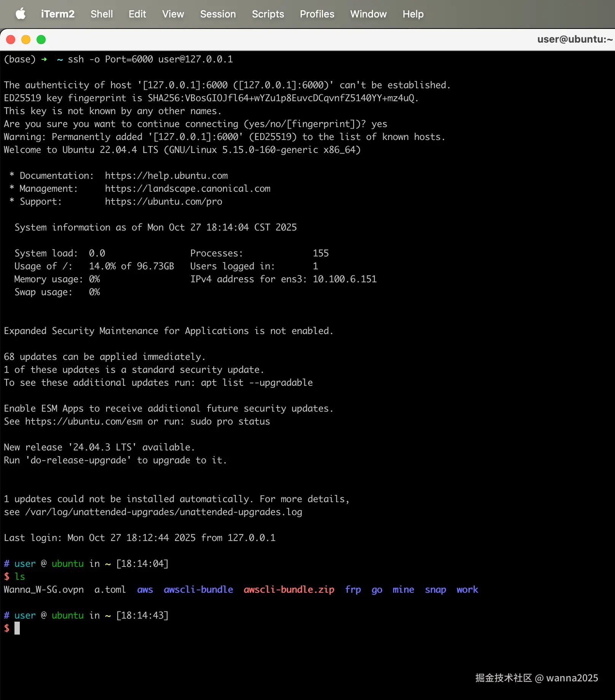Open the Scripts menu

[268, 14]
